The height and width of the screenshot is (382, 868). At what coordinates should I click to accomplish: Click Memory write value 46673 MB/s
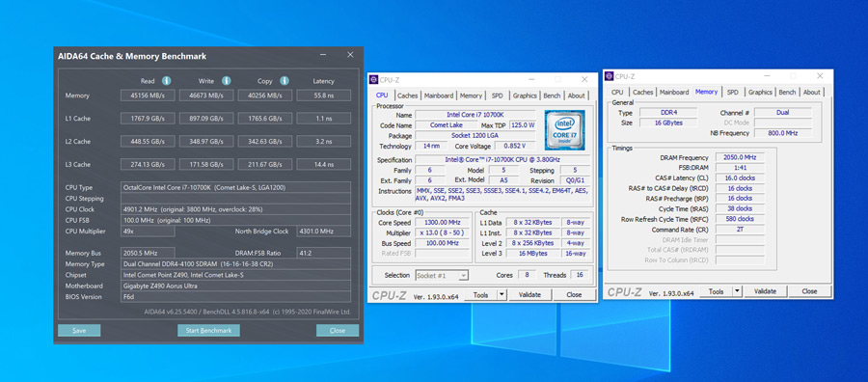click(206, 95)
